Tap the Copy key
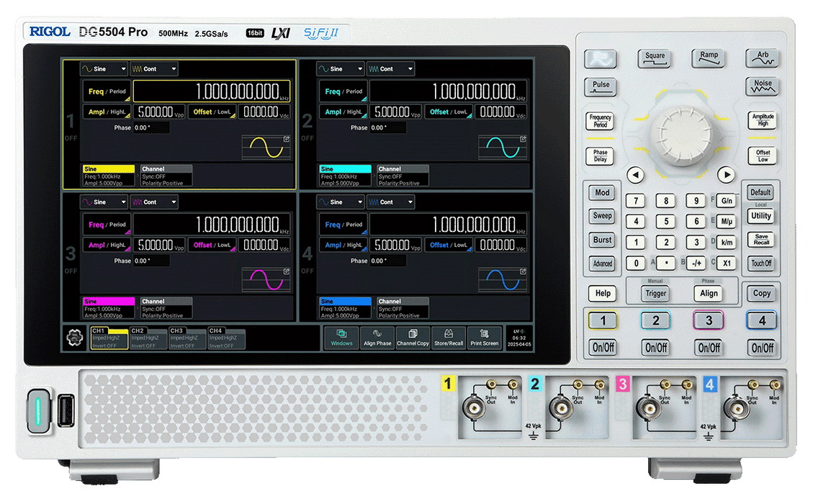 (761, 294)
